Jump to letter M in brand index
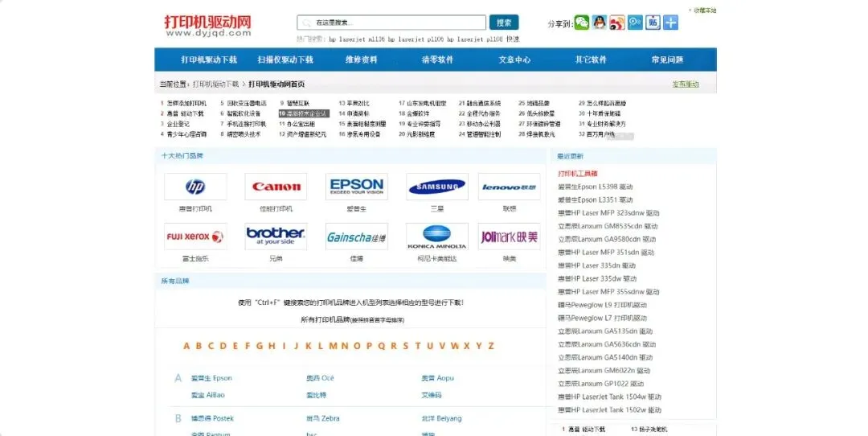 pyautogui.click(x=333, y=346)
